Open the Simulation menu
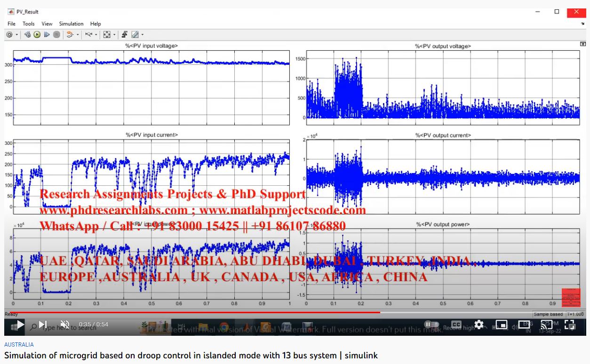Viewport: 590px width, 364px height. coord(71,24)
